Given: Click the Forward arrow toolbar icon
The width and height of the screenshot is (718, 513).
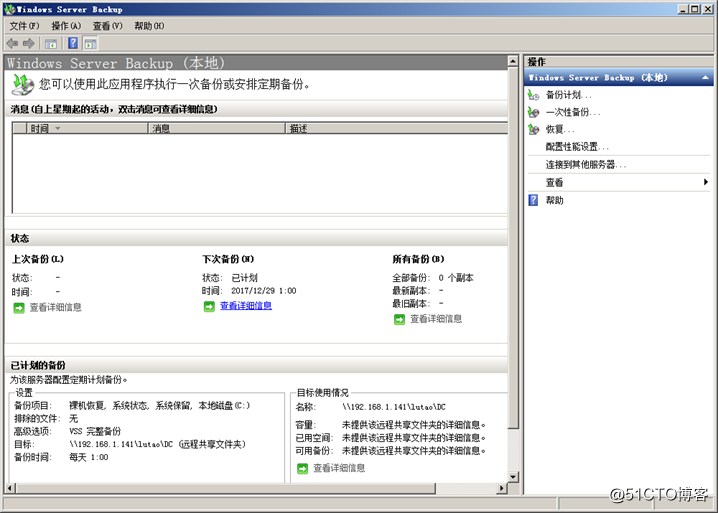Looking at the screenshot, I should (x=29, y=44).
